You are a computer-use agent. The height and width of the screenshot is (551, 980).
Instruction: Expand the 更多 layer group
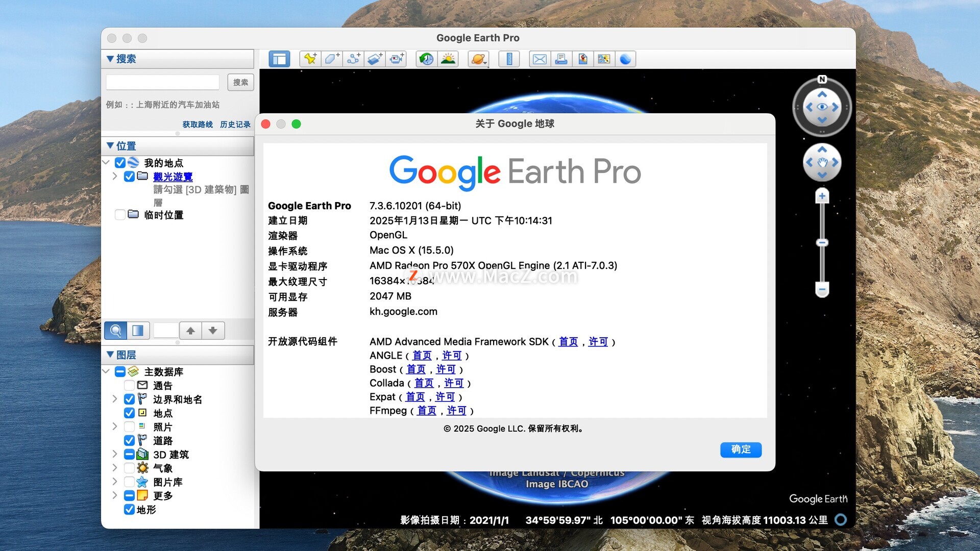point(115,495)
